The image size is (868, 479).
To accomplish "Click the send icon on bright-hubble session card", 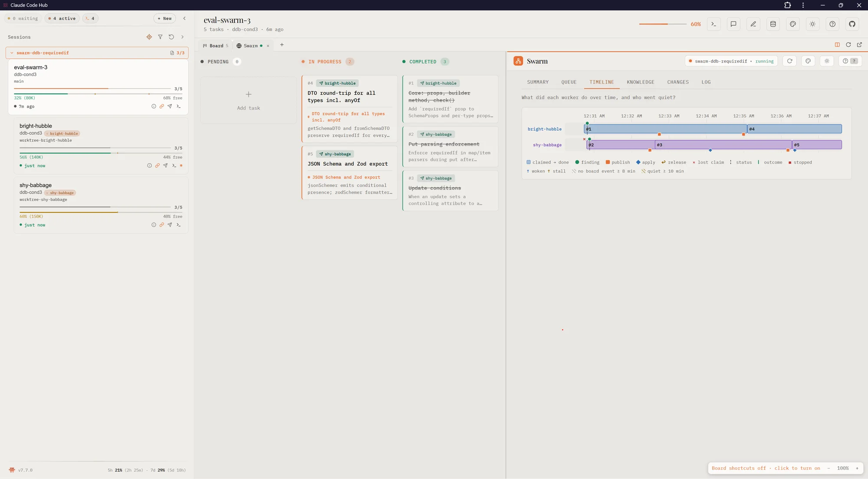I will pos(165,165).
